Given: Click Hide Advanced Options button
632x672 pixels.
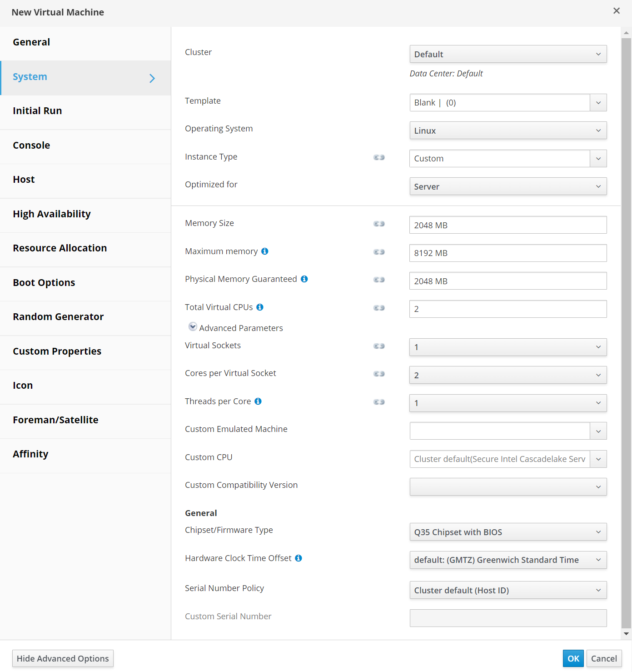Looking at the screenshot, I should point(63,658).
